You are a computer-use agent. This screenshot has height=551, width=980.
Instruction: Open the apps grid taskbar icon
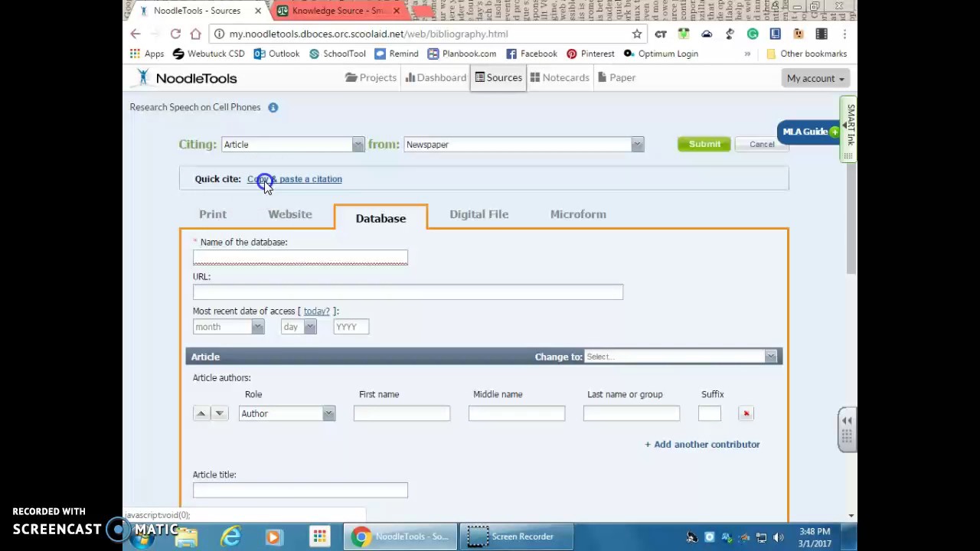[319, 536]
